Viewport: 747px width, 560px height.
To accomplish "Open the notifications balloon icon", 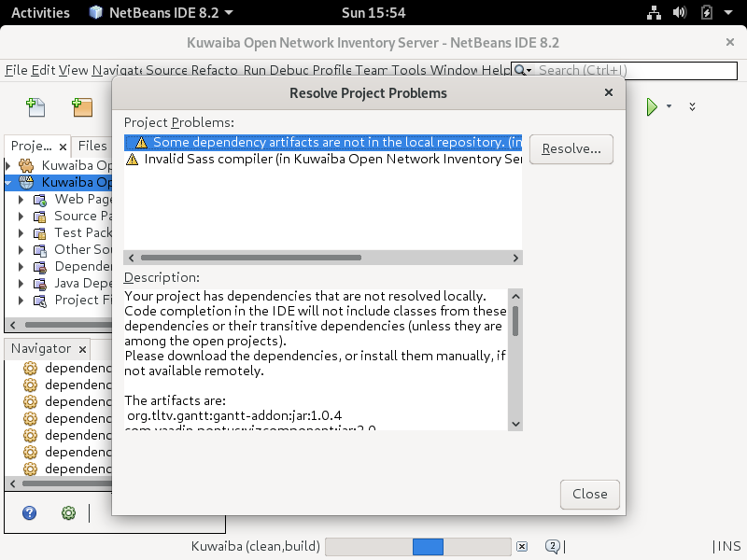I will (x=553, y=546).
